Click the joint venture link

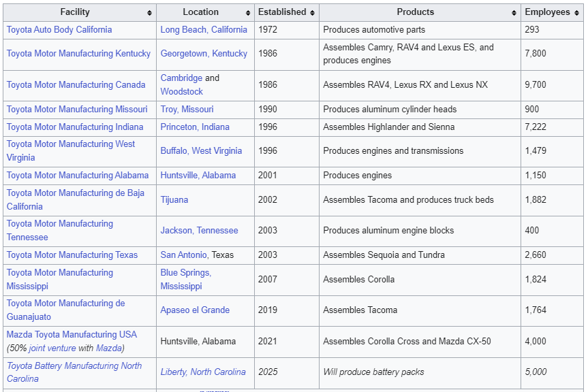click(x=52, y=348)
